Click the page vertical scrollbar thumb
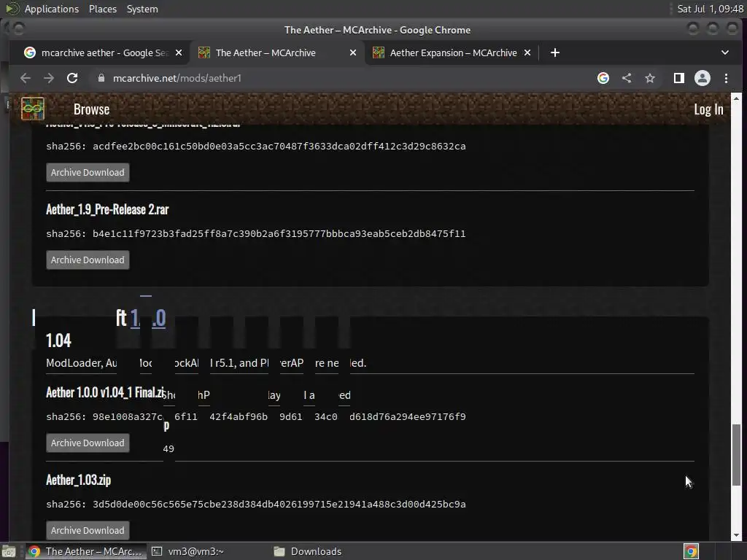This screenshot has width=747, height=560. click(736, 455)
